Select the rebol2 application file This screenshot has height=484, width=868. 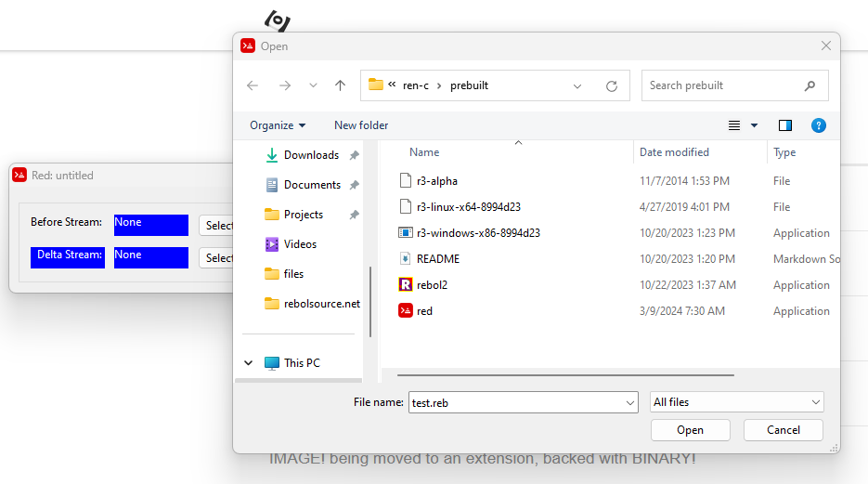[x=432, y=285]
